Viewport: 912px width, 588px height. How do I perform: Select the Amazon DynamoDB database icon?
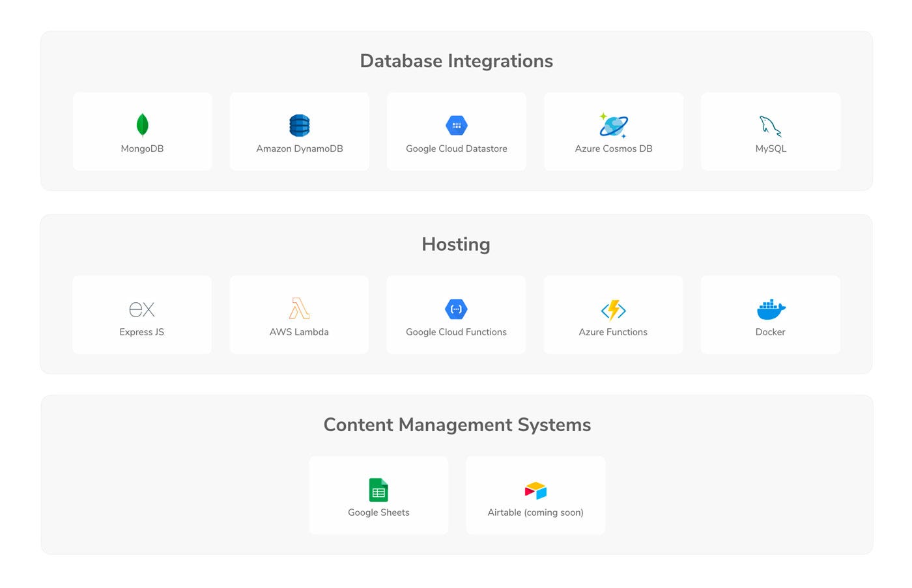(300, 125)
